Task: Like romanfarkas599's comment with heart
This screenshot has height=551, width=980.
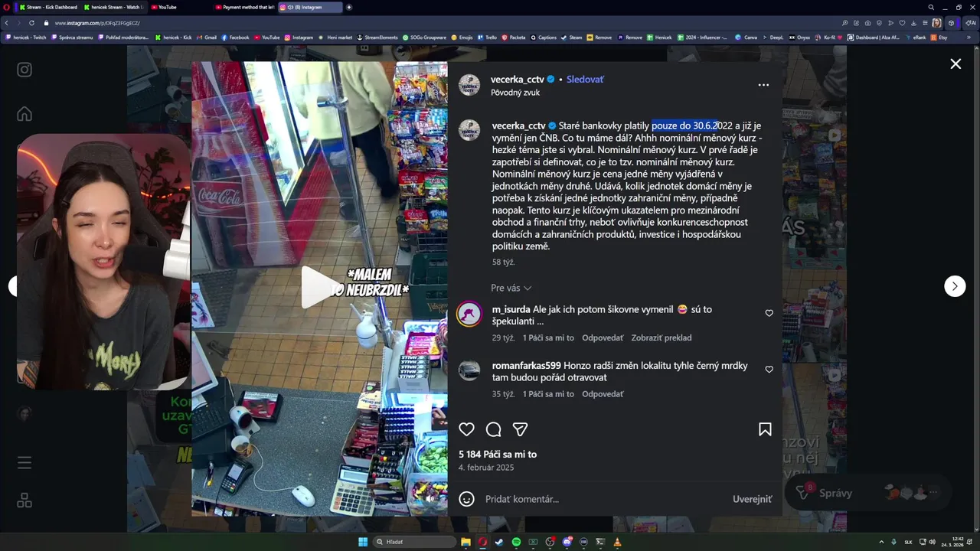Action: (769, 369)
